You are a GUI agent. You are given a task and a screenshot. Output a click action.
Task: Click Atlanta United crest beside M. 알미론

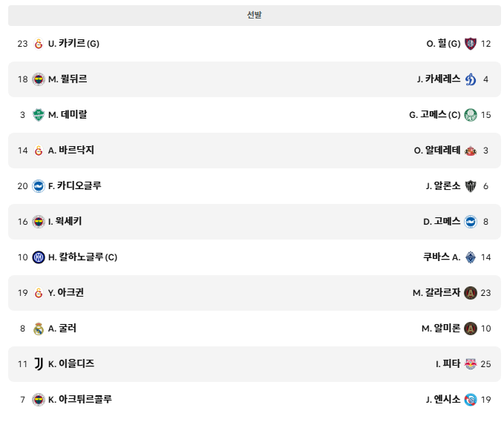click(471, 329)
